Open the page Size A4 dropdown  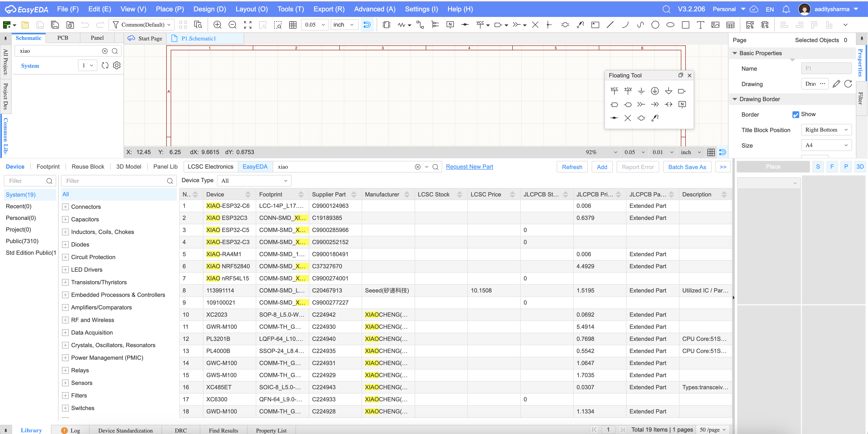(826, 145)
